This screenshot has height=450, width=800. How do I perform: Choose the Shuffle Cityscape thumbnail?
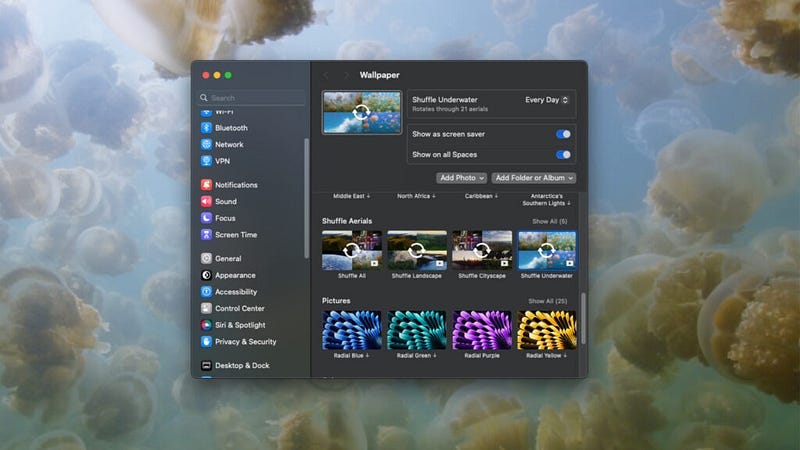482,250
